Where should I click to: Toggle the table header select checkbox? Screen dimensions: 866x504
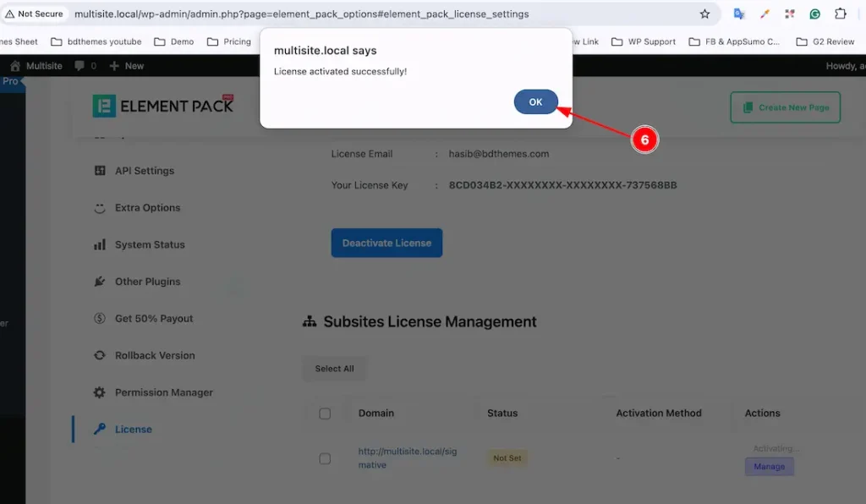(325, 414)
